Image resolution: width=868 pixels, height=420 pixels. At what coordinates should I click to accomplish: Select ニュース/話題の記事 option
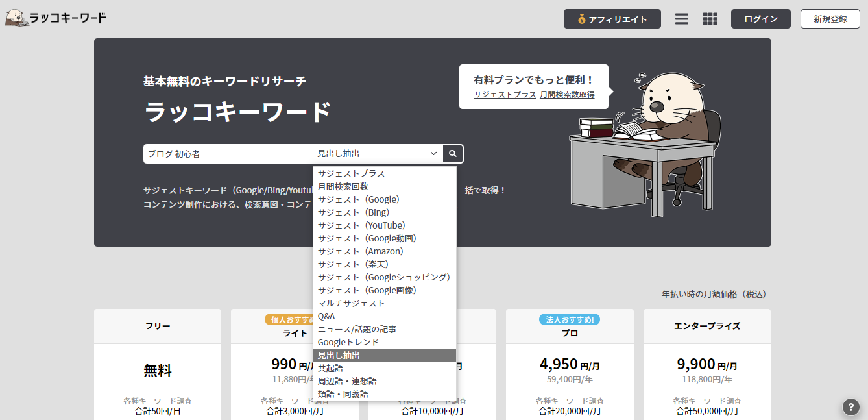(x=385, y=329)
